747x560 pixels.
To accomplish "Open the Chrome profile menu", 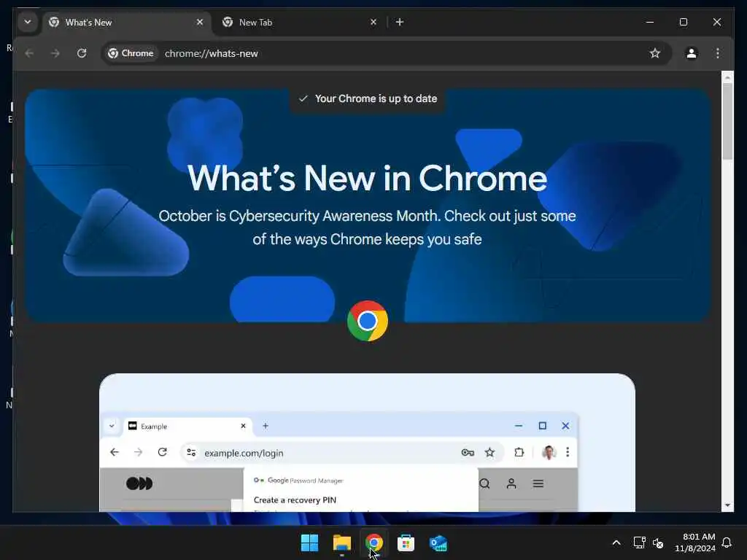I will 692,53.
